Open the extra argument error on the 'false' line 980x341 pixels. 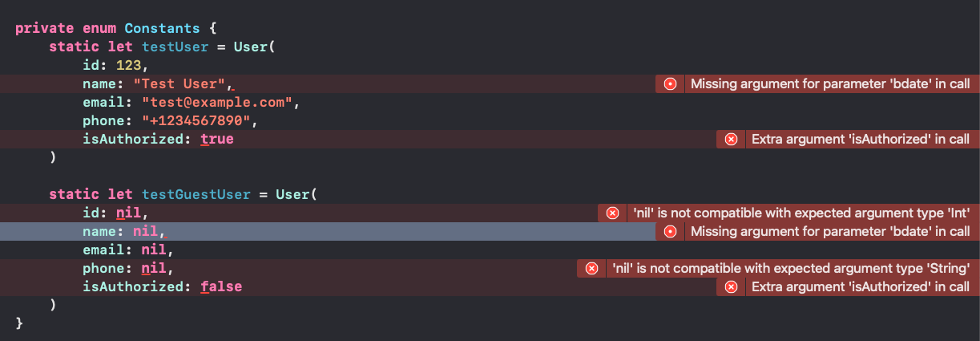[861, 287]
